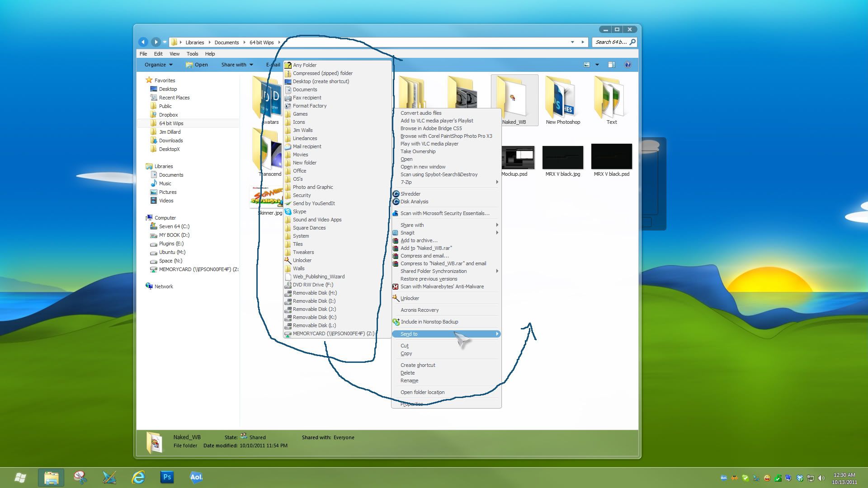This screenshot has width=868, height=488.
Task: Click the Forward navigation arrow
Action: (156, 42)
